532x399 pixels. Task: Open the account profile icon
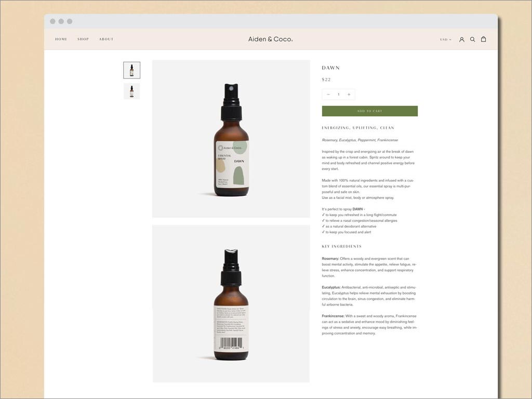(461, 39)
